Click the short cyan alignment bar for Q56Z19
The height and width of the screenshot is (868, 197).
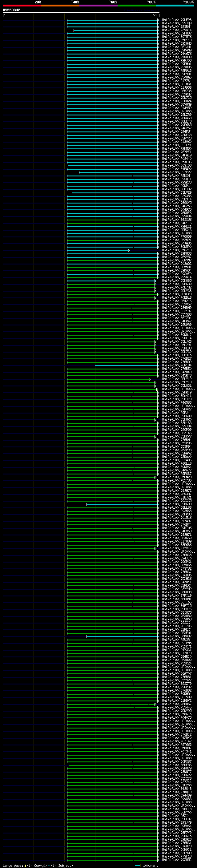pos(98,250)
